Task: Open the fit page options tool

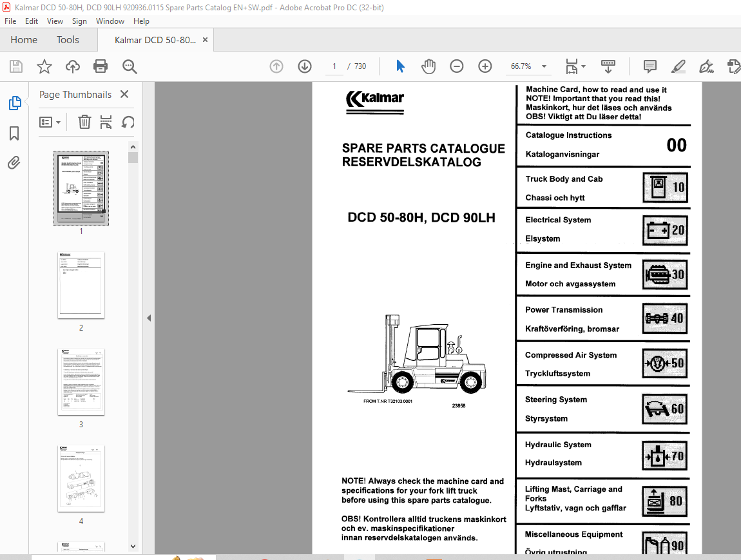Action: pos(572,66)
